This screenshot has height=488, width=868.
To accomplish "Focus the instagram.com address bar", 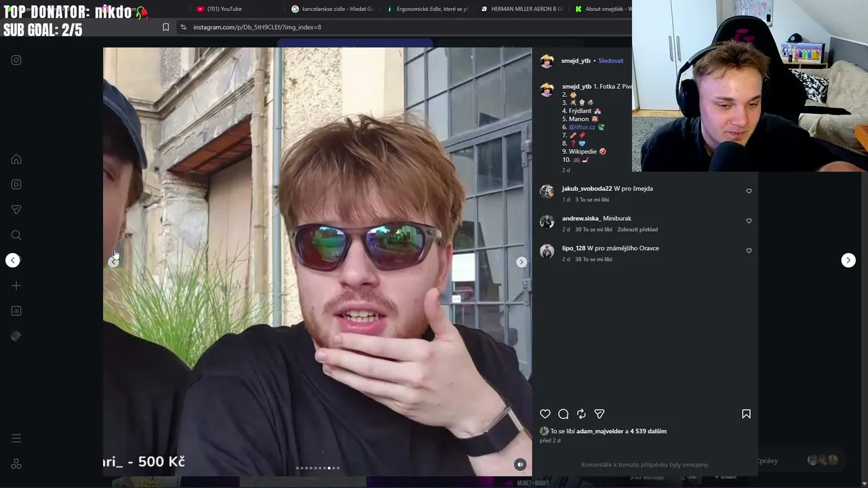I will tap(257, 27).
